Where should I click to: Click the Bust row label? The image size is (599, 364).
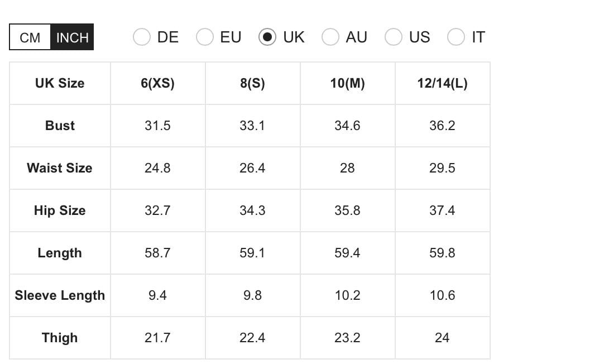pyautogui.click(x=60, y=126)
